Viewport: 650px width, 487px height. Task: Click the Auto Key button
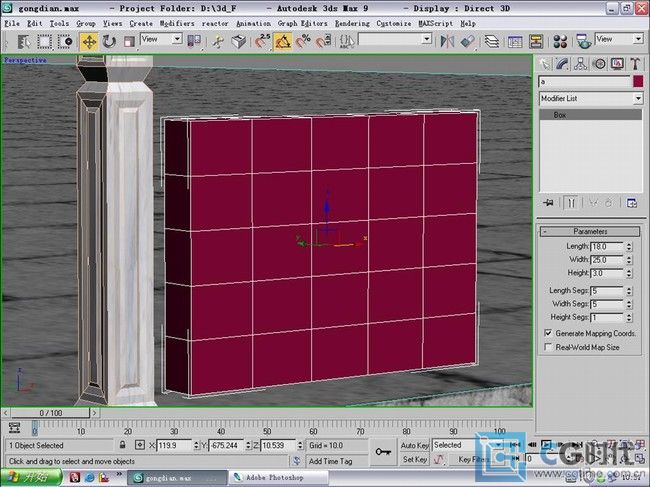414,446
